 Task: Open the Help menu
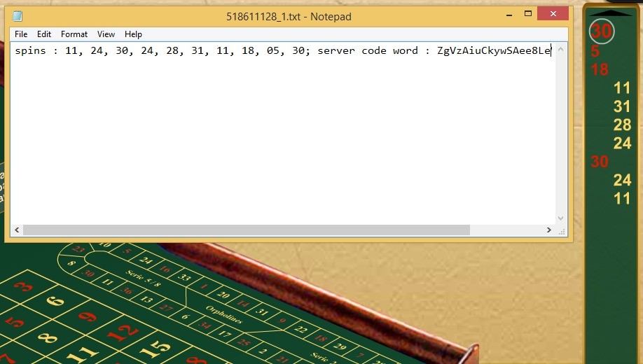pyautogui.click(x=133, y=34)
